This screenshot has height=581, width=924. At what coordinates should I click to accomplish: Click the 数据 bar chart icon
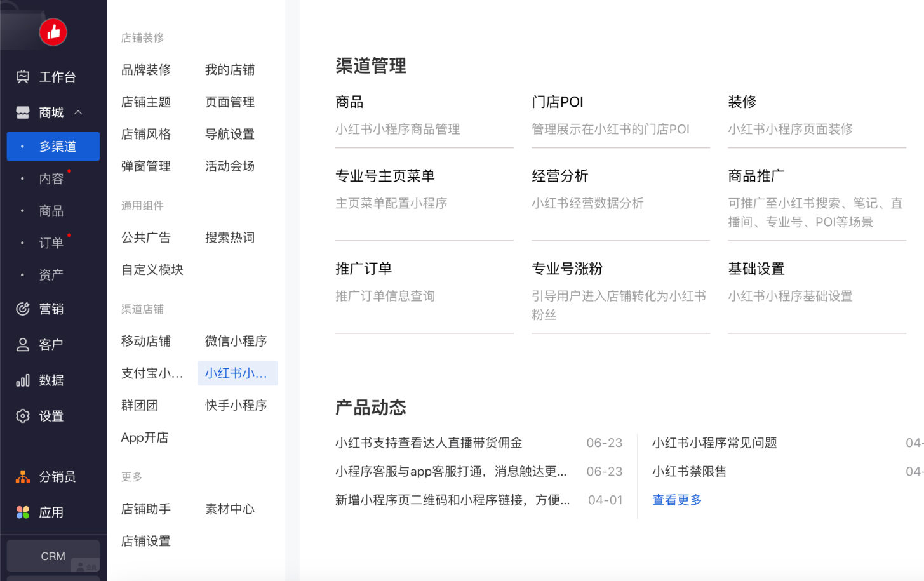23,380
